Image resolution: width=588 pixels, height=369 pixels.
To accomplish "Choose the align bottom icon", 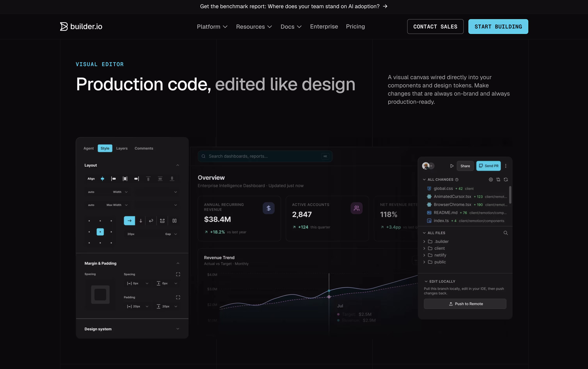I will 172,179.
